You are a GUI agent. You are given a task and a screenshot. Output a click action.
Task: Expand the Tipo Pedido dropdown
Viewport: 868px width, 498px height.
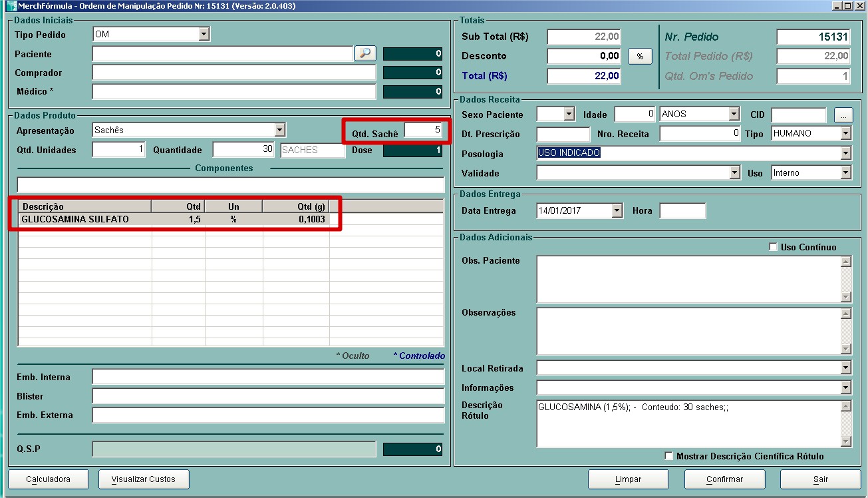coord(204,34)
